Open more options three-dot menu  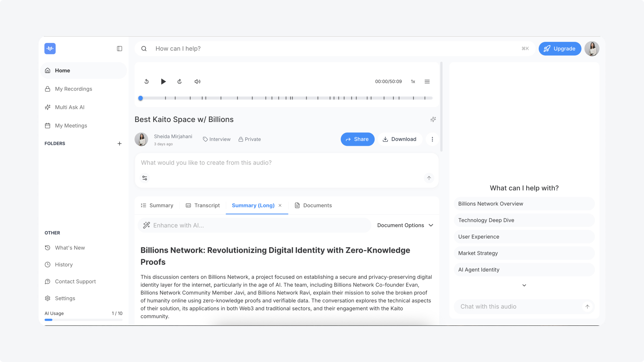[x=432, y=139]
